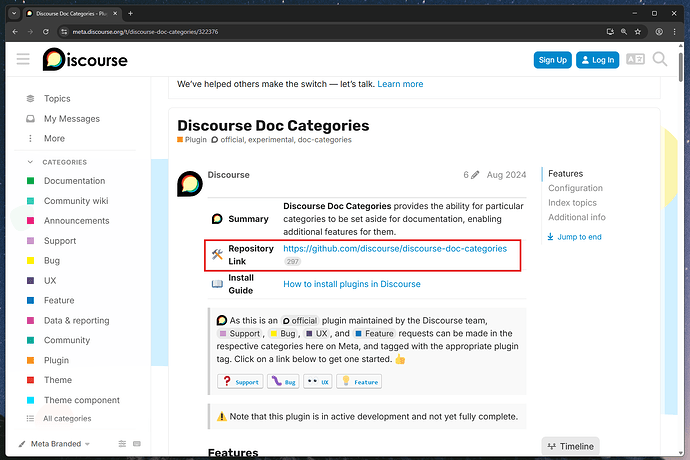Open My Messages in sidebar
The image size is (690, 460).
point(72,119)
